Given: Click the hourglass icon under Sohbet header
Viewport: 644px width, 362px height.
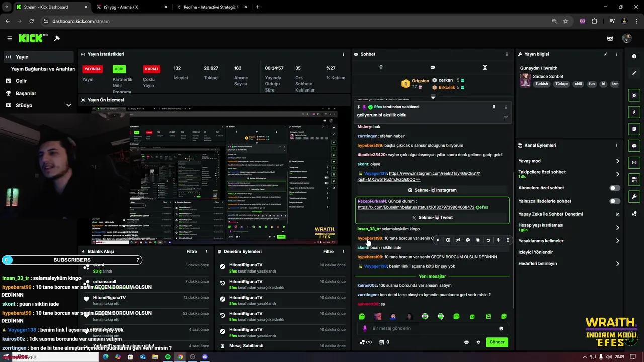Looking at the screenshot, I should click(x=485, y=67).
